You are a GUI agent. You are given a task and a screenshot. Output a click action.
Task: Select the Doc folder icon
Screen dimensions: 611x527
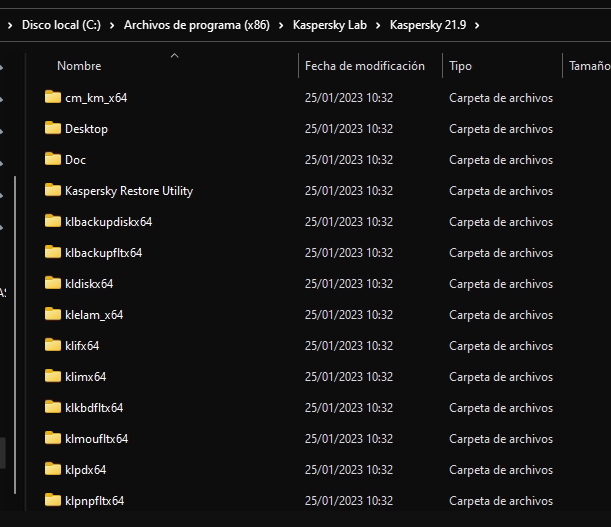53,159
